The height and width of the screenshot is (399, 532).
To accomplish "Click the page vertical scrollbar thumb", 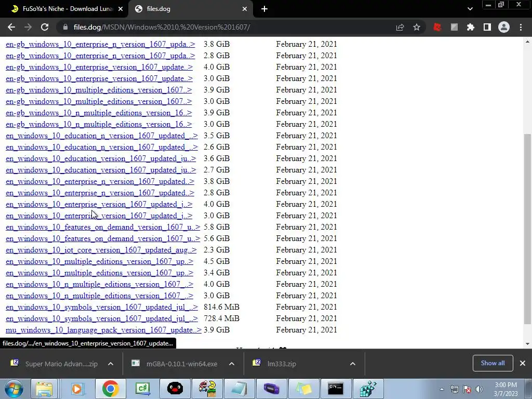I will [x=527, y=229].
